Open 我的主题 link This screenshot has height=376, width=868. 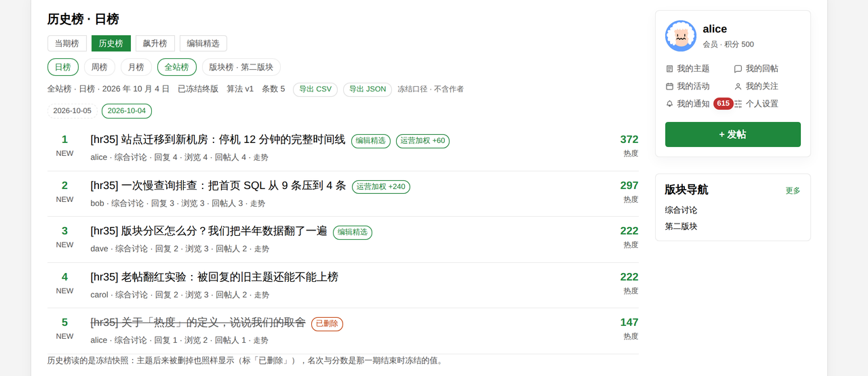click(x=693, y=68)
